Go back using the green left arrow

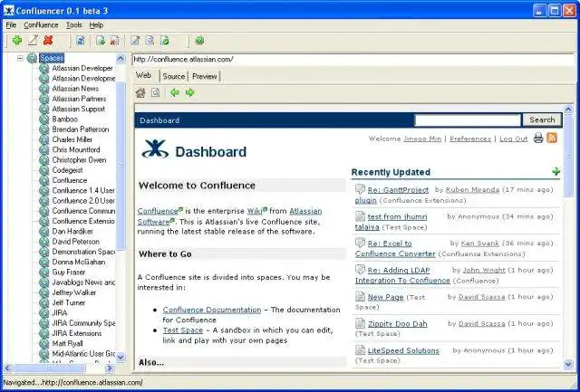175,92
